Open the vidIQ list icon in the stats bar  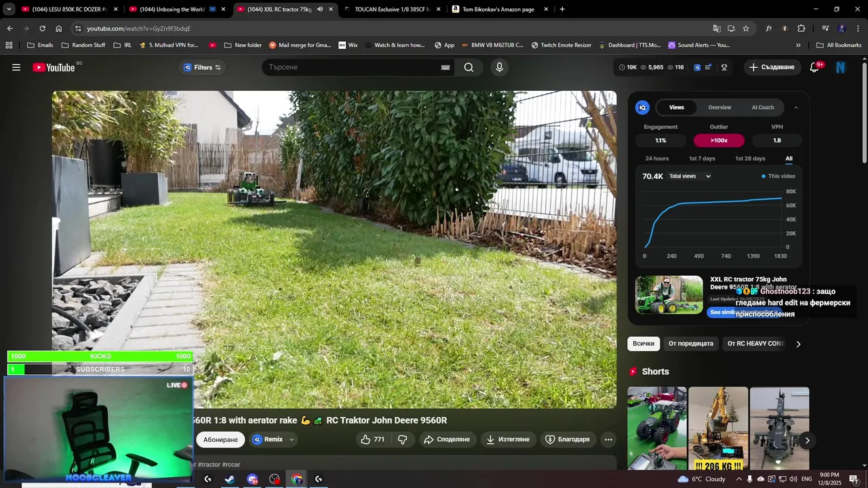coord(709,67)
